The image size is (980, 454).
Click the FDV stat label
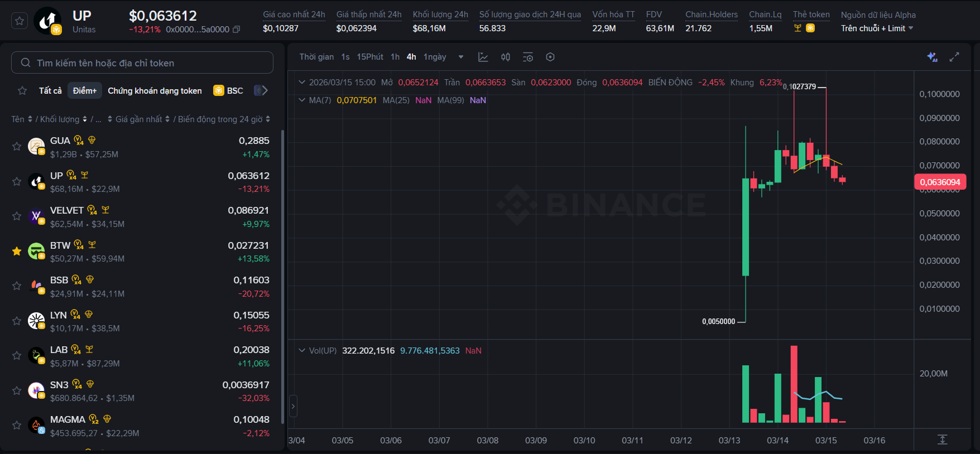coord(654,15)
